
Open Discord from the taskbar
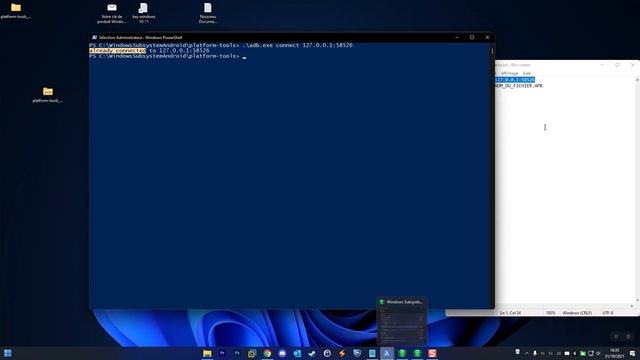[x=282, y=353]
